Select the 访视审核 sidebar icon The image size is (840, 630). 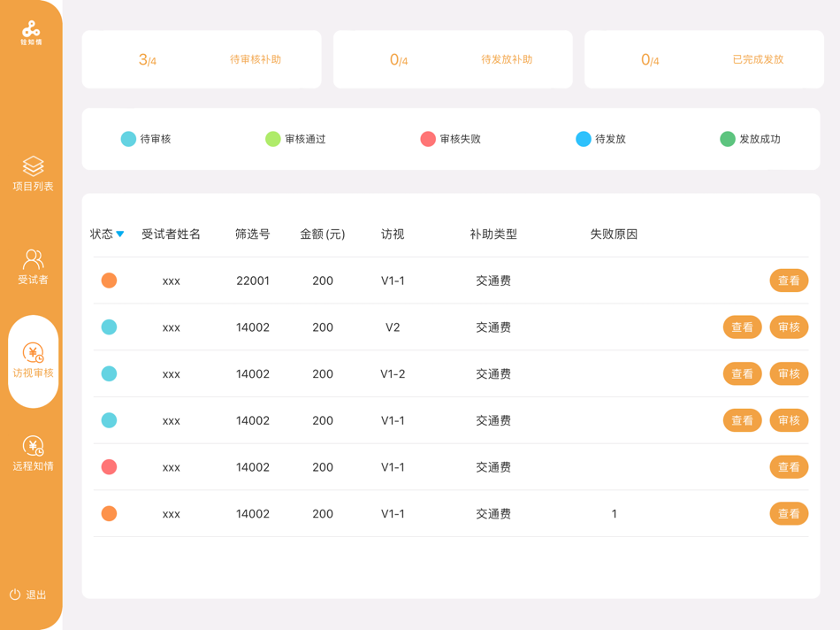[33, 361]
